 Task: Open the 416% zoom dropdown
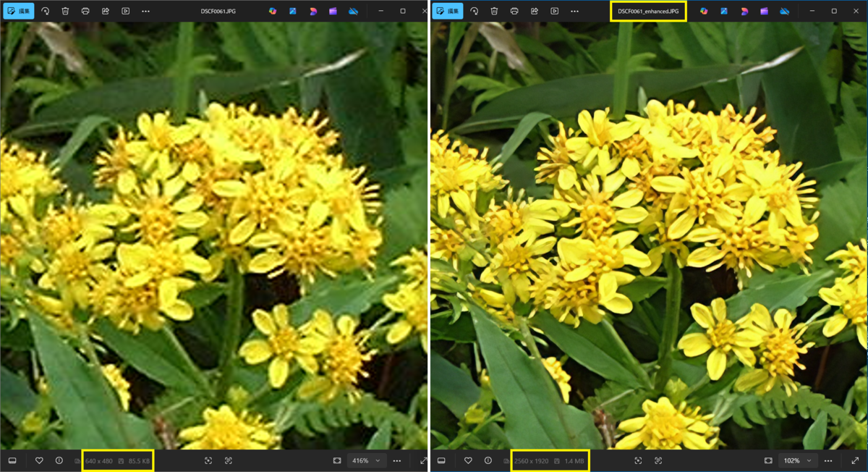click(367, 460)
